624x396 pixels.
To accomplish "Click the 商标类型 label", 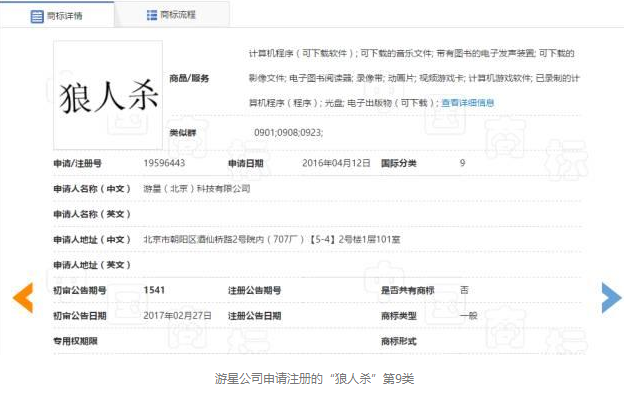I will [399, 316].
